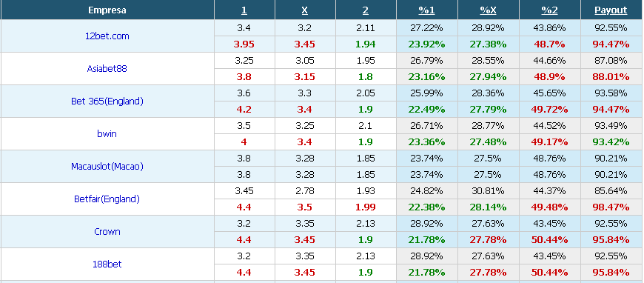
Task: Sort by the %1 column header
Action: [426, 10]
